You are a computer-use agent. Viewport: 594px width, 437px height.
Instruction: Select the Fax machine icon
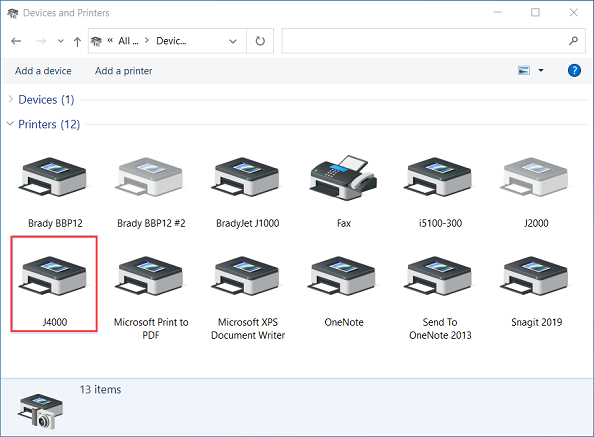pyautogui.click(x=343, y=177)
